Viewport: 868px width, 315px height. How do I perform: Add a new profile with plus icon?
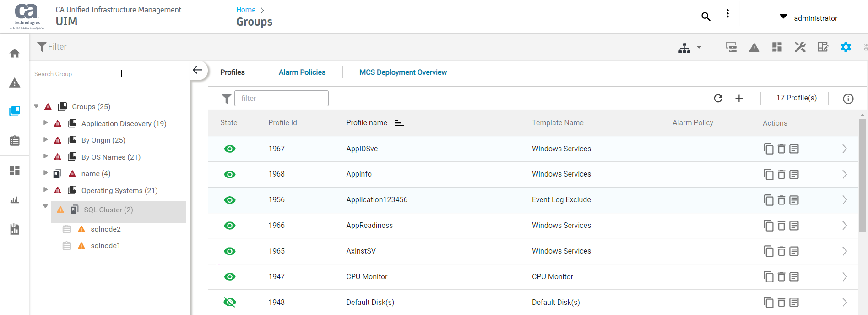click(x=739, y=98)
